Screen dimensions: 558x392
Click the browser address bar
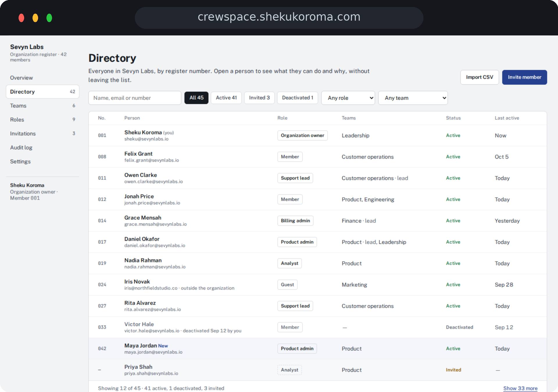coord(279,17)
